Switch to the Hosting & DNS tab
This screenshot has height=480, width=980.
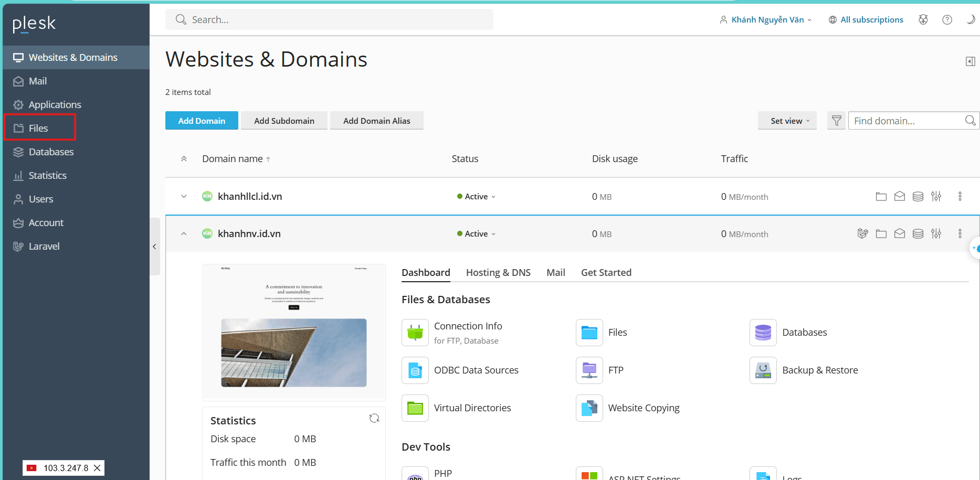tap(498, 272)
